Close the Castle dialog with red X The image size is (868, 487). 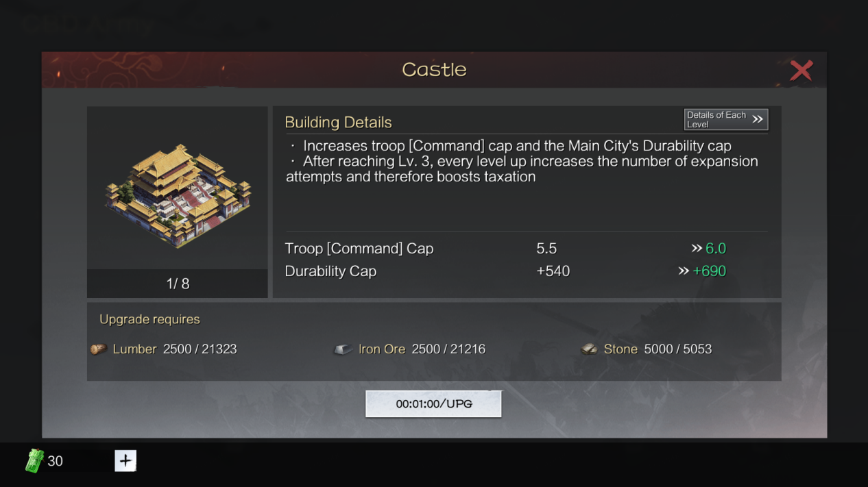click(x=801, y=71)
